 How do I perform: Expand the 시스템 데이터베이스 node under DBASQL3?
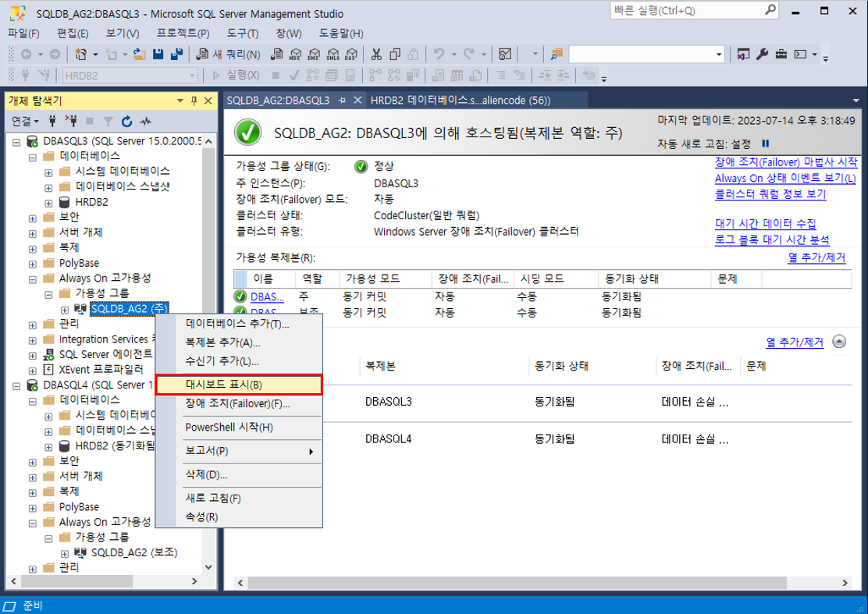pos(48,172)
